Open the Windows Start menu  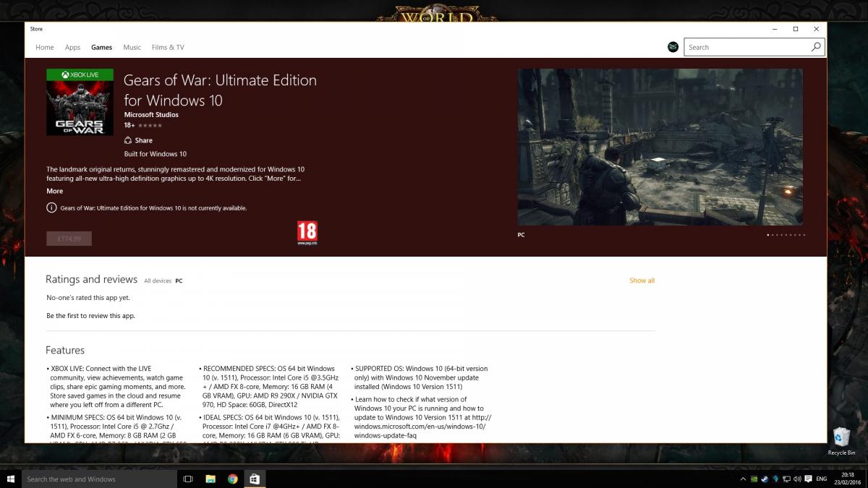[11, 479]
